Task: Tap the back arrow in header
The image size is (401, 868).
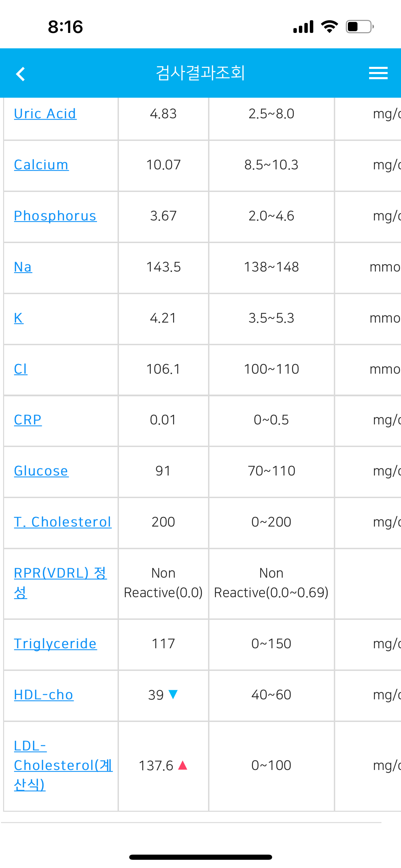Action: point(21,74)
